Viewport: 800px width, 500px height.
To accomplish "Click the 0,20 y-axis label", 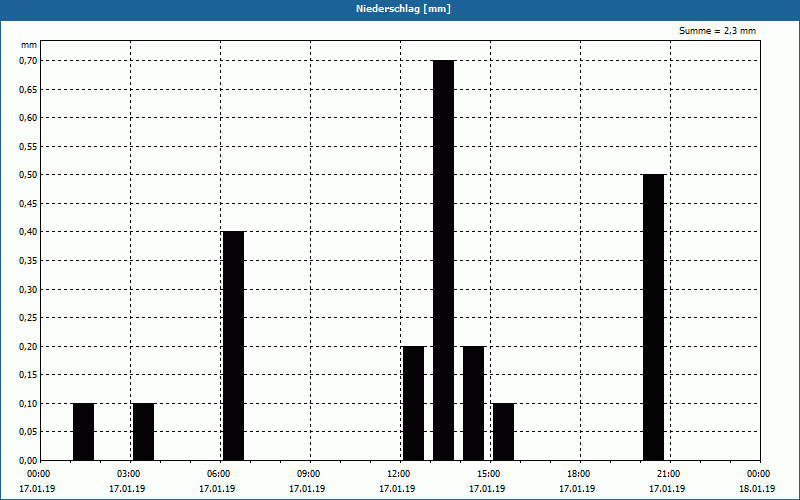I will pyautogui.click(x=28, y=346).
